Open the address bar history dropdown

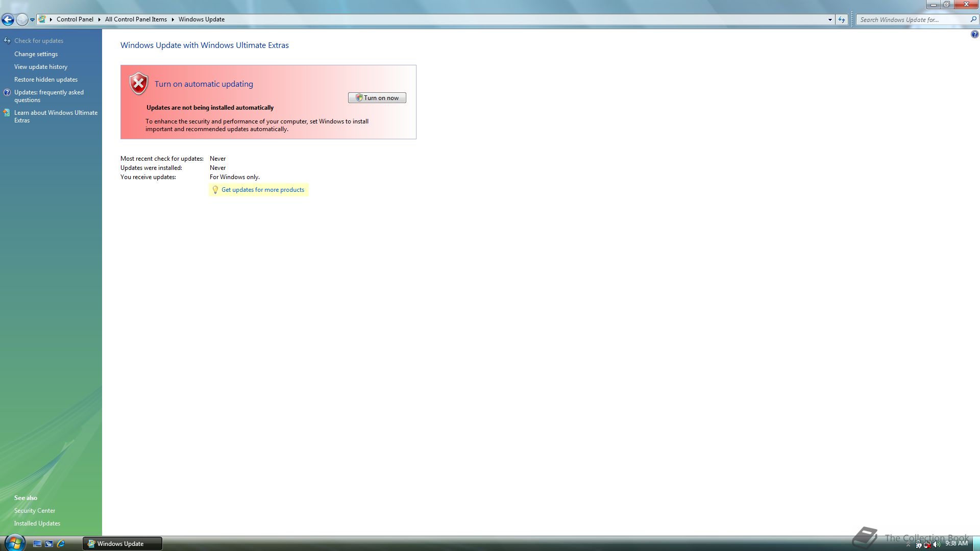click(830, 20)
